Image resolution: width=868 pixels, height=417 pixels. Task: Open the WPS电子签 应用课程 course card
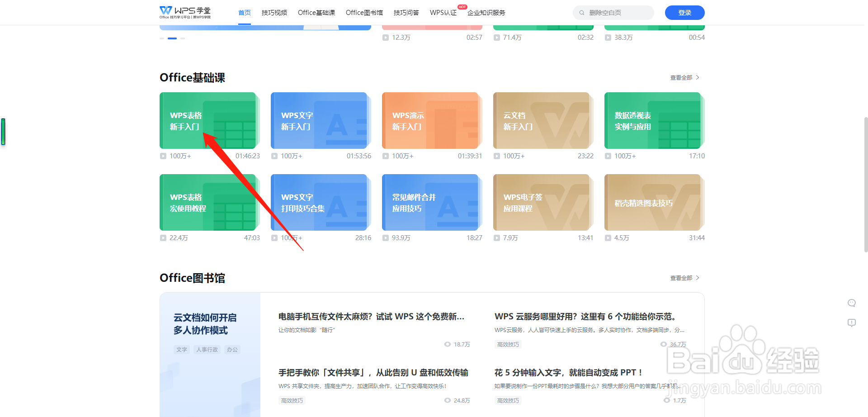[543, 203]
